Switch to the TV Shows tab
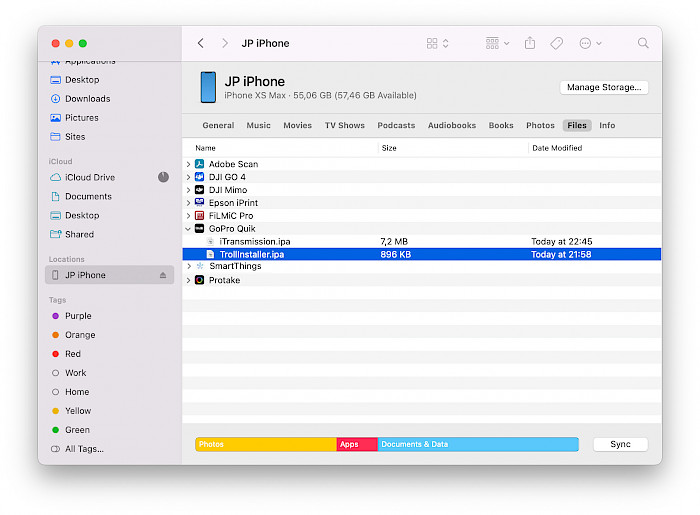The width and height of the screenshot is (700, 515). tap(345, 125)
